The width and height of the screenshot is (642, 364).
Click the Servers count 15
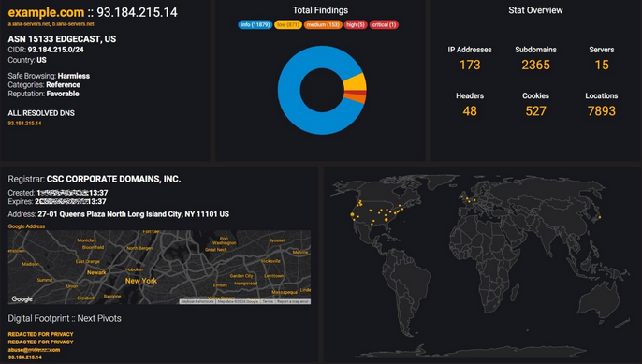(602, 65)
